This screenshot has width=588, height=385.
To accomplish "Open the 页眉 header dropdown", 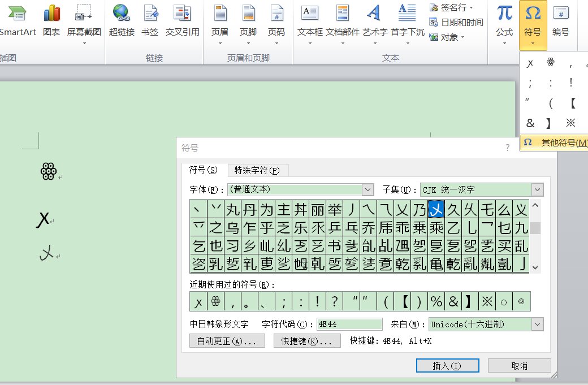I will [220, 24].
